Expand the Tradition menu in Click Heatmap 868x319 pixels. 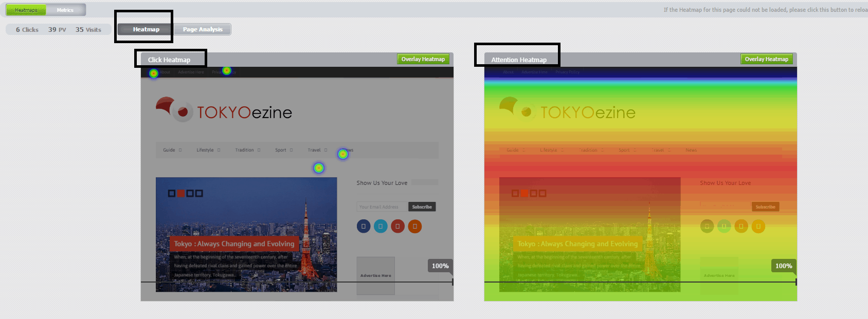[248, 150]
